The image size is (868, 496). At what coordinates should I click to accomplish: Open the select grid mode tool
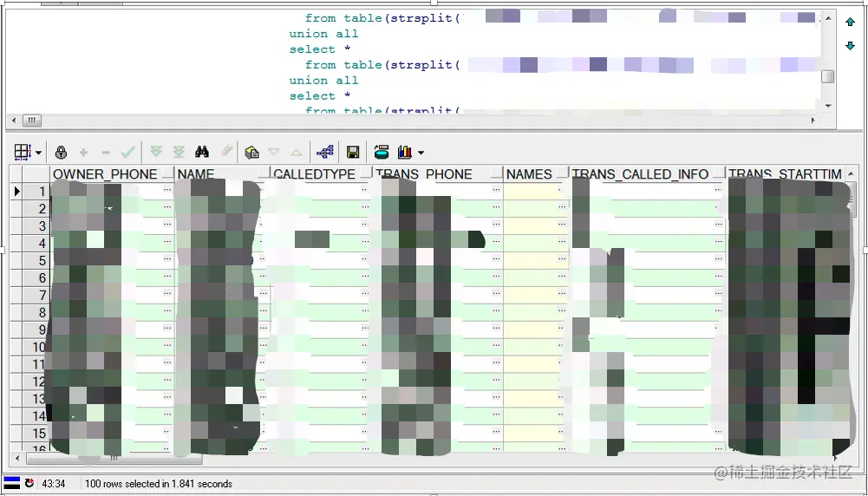pos(23,153)
